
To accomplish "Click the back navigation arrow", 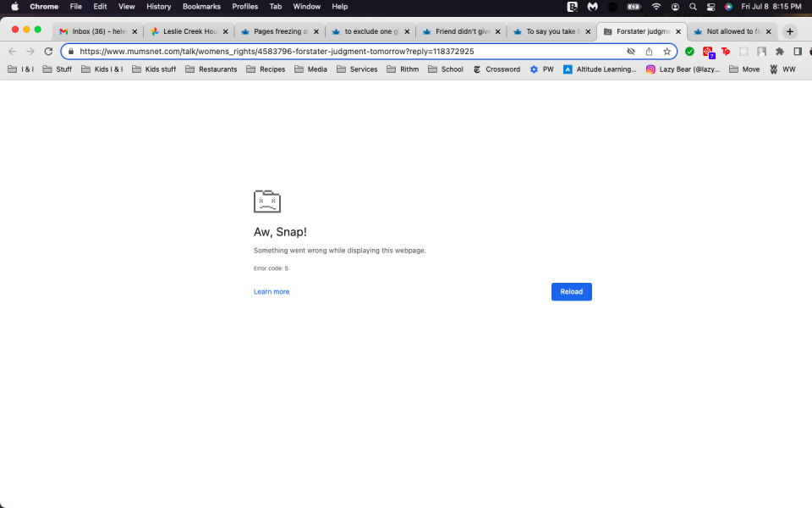I will click(x=11, y=51).
